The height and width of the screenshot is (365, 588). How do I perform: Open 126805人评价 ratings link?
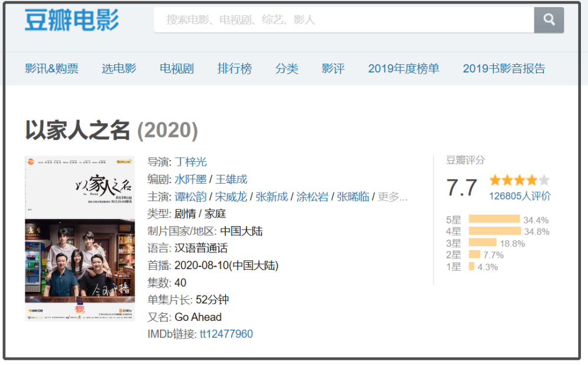coord(520,196)
